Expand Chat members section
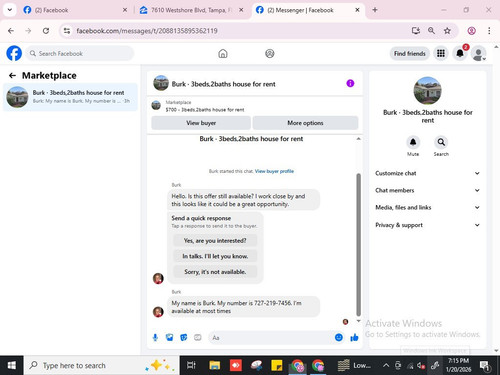 (x=428, y=190)
